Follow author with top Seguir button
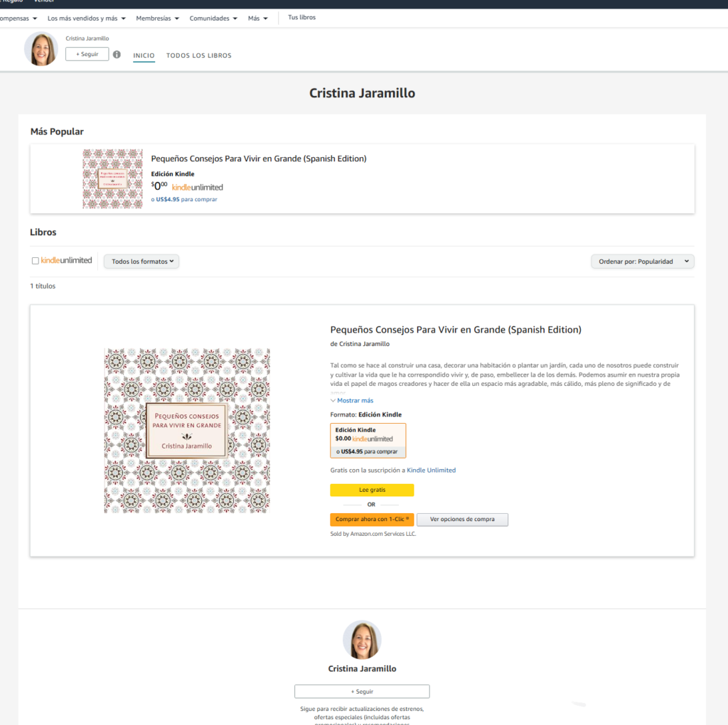The width and height of the screenshot is (728, 725). pos(87,54)
